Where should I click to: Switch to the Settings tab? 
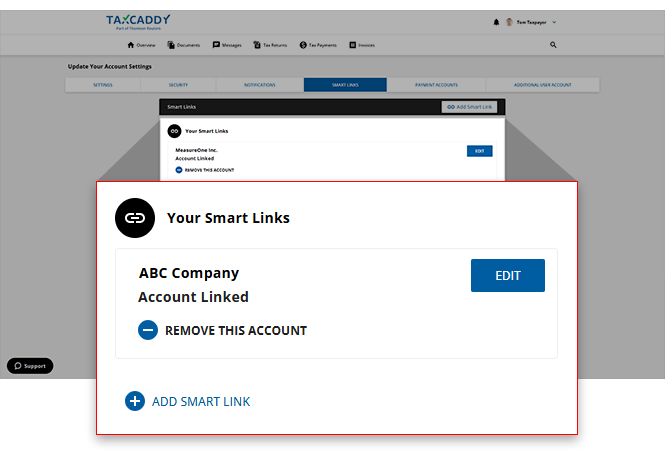[x=103, y=85]
